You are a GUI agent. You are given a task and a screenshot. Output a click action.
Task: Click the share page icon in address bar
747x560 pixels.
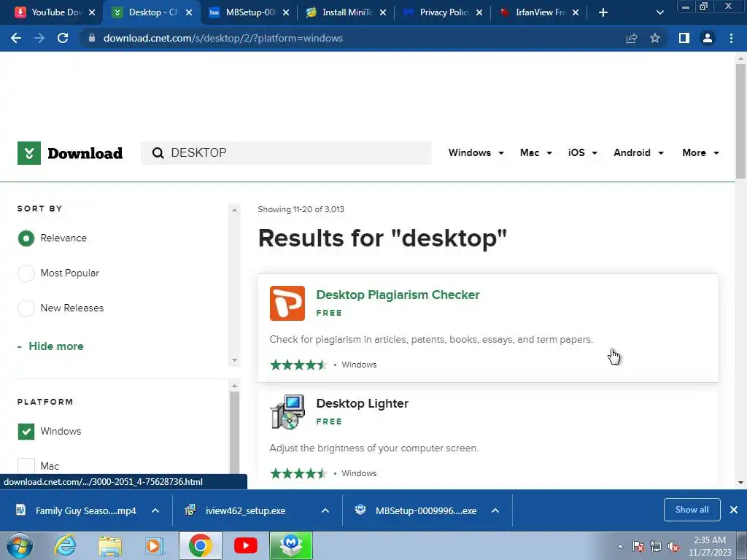(632, 38)
